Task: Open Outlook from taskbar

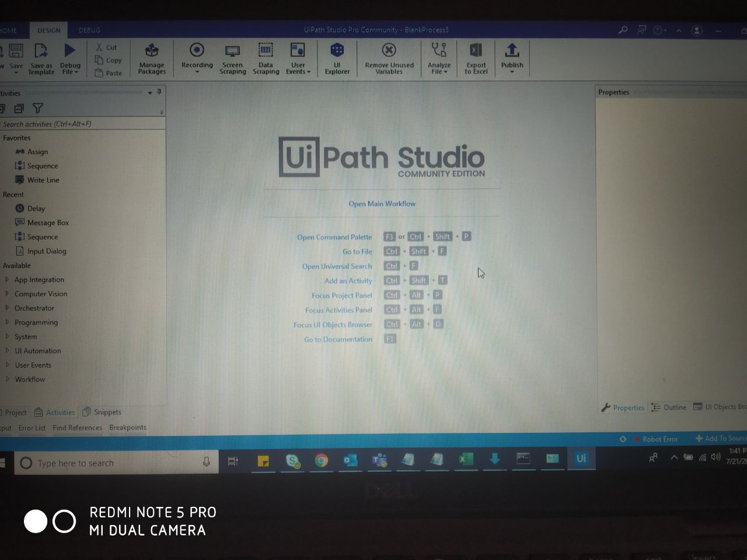Action: tap(350, 460)
